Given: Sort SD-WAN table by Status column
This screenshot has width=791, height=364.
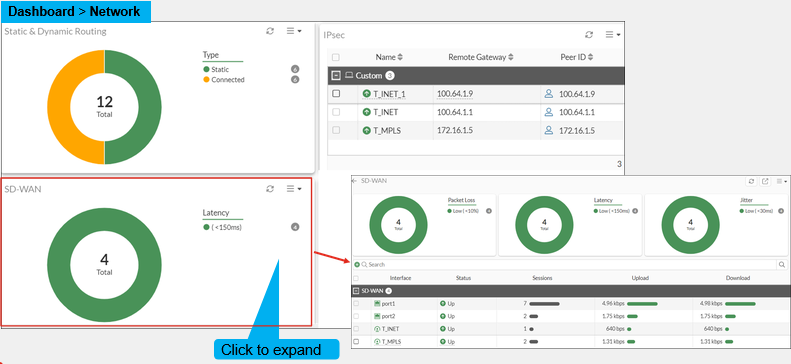Looking at the screenshot, I should [463, 278].
